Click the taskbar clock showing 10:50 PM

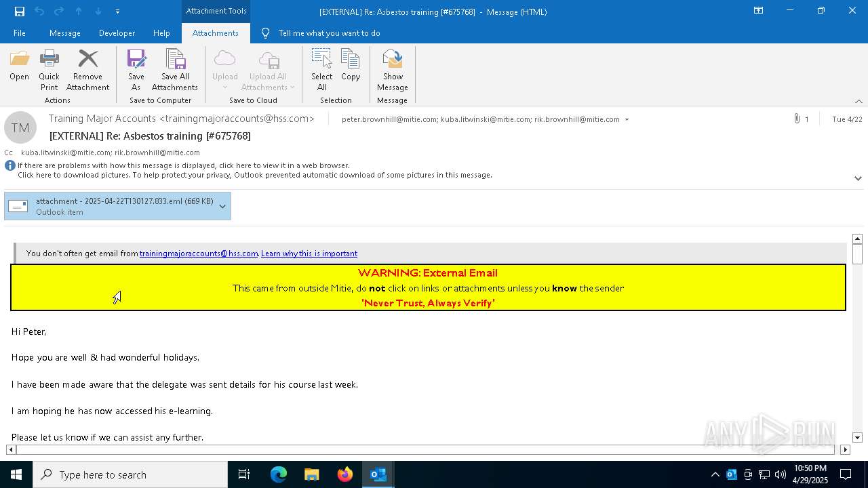tap(810, 474)
